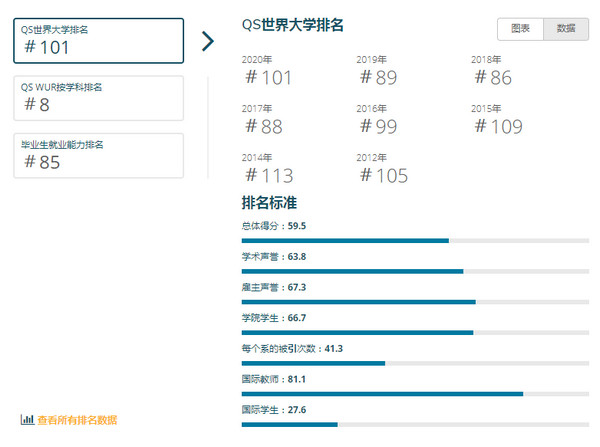Open the 查看所有排名数据 link

pos(77,420)
